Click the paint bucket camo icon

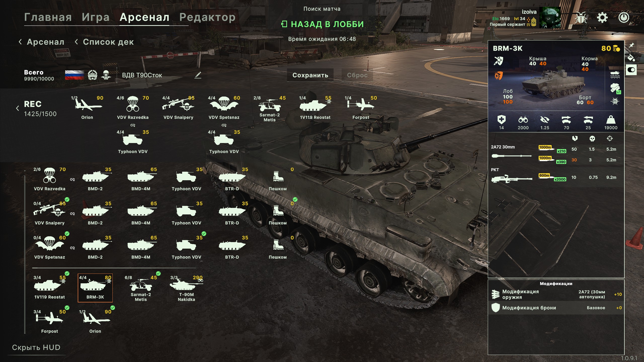[x=631, y=58]
